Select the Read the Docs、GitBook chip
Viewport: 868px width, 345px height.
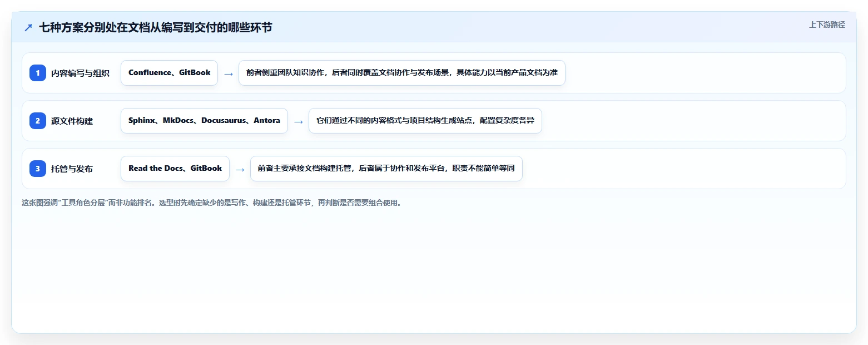175,169
